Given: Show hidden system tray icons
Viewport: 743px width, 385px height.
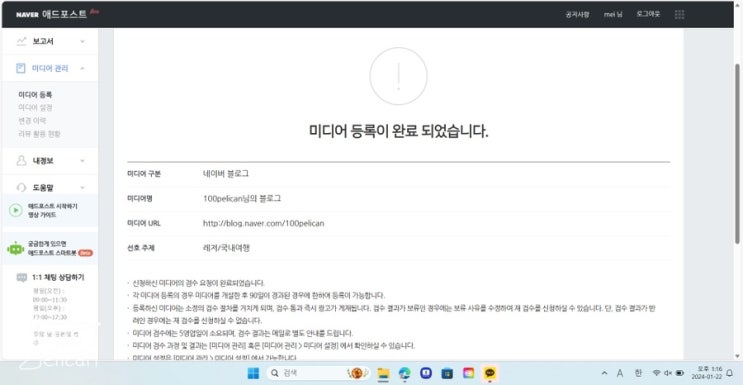Looking at the screenshot, I should pos(604,373).
